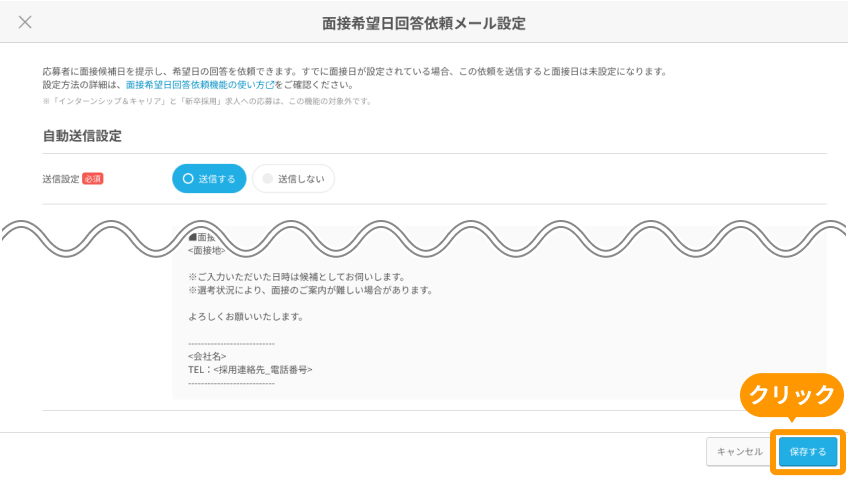
Task: Close the mail settings dialog with X
Action: click(x=25, y=22)
